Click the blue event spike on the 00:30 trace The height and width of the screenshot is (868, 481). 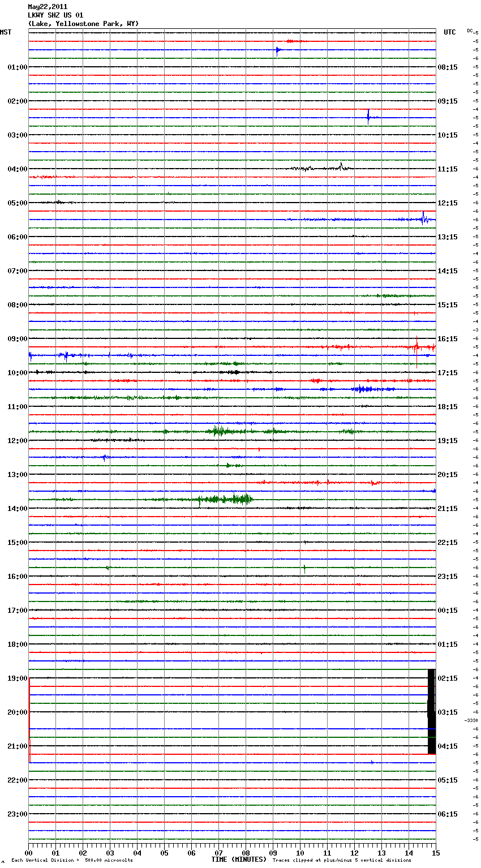277,50
